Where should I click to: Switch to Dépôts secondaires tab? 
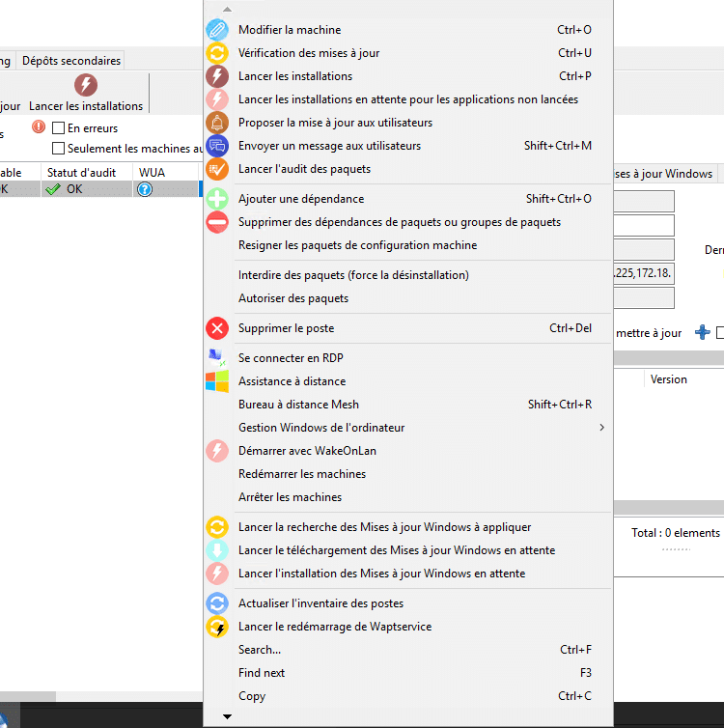71,61
